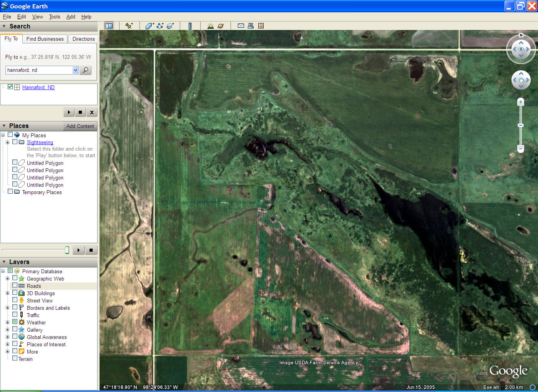Click the move joystick hand control
Viewport: 538px width, 392px height.
pos(521,80)
